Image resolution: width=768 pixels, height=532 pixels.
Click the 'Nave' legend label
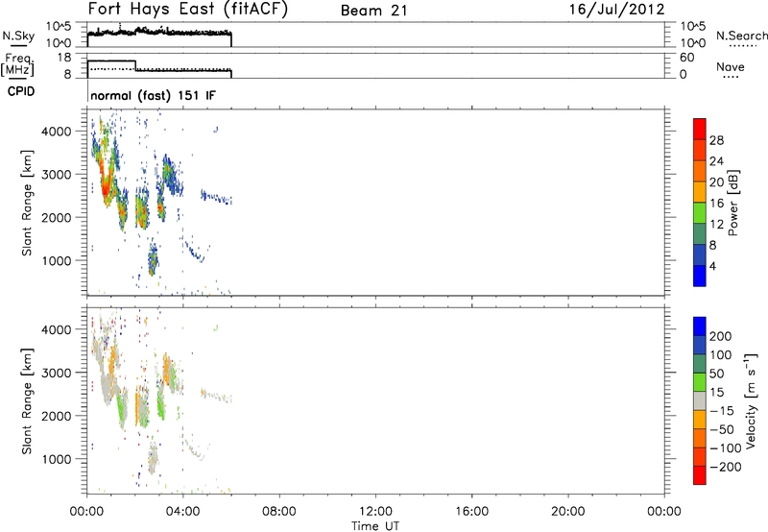(731, 66)
